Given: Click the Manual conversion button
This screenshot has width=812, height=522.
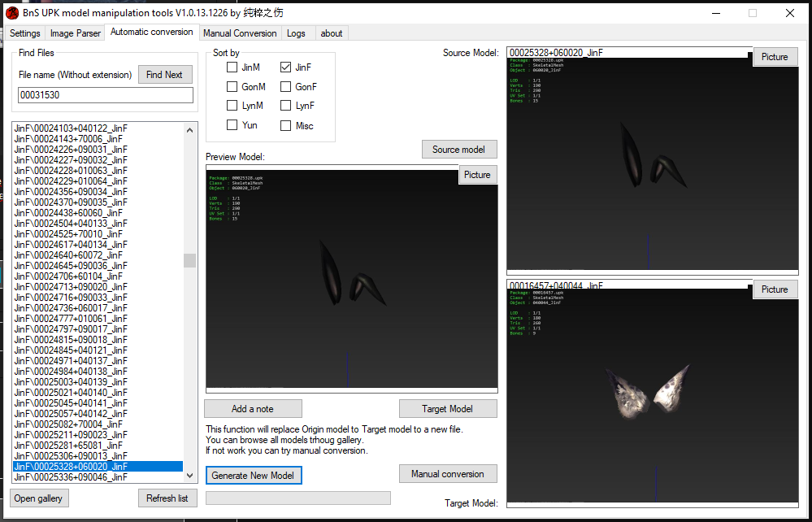Looking at the screenshot, I should pyautogui.click(x=448, y=474).
